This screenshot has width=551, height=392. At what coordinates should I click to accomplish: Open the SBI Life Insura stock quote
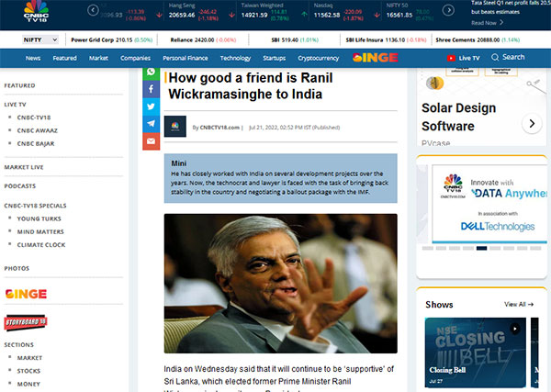tap(386, 39)
